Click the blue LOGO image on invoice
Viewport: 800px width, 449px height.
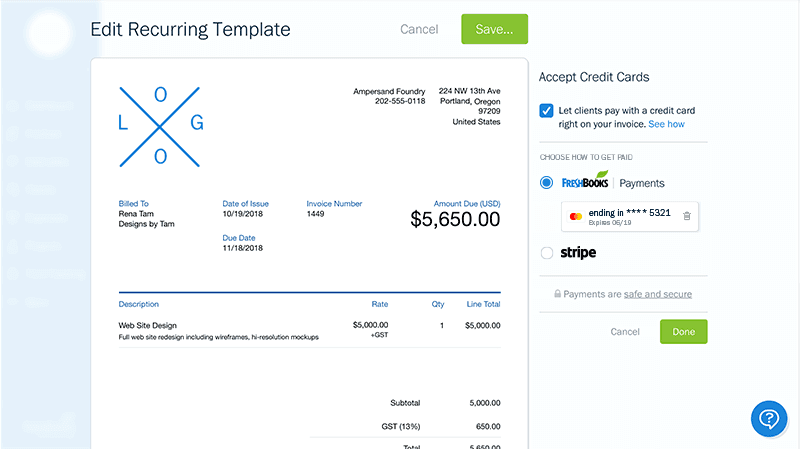(x=160, y=124)
